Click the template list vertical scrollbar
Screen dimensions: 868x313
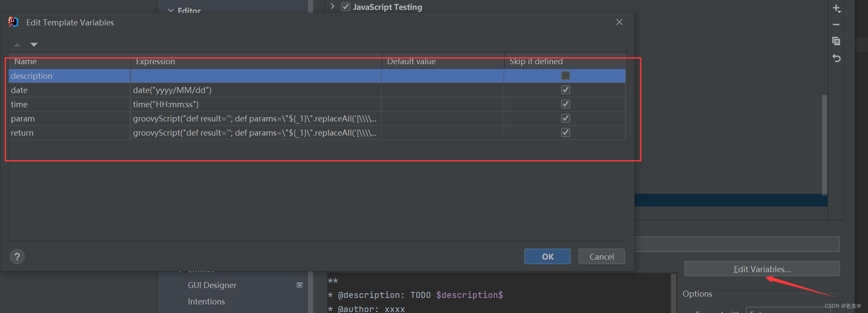pyautogui.click(x=824, y=144)
